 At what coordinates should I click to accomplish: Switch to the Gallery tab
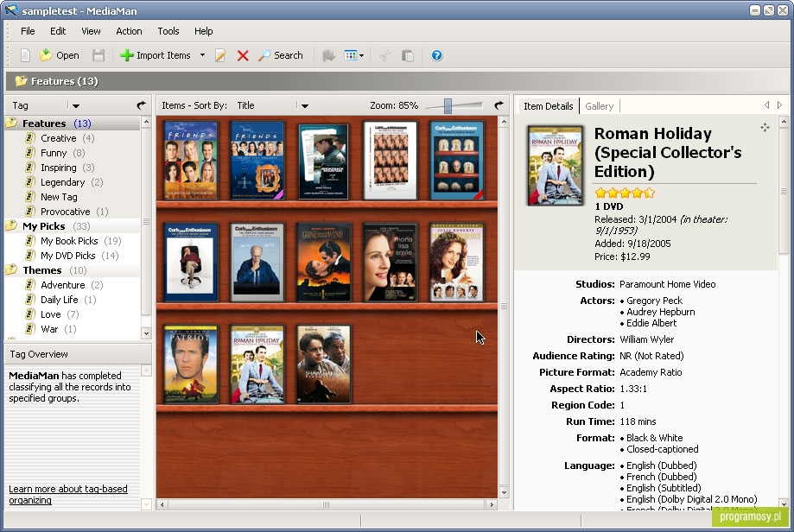click(x=599, y=105)
